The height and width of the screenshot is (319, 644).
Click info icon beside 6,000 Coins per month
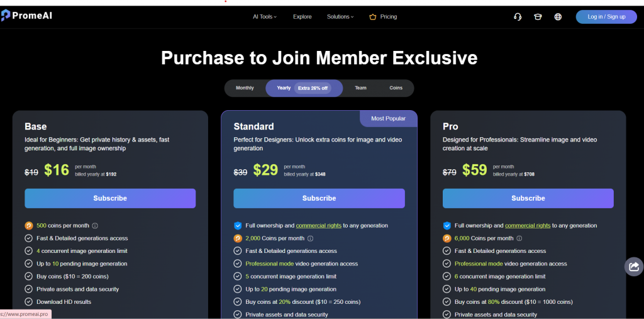pos(519,238)
